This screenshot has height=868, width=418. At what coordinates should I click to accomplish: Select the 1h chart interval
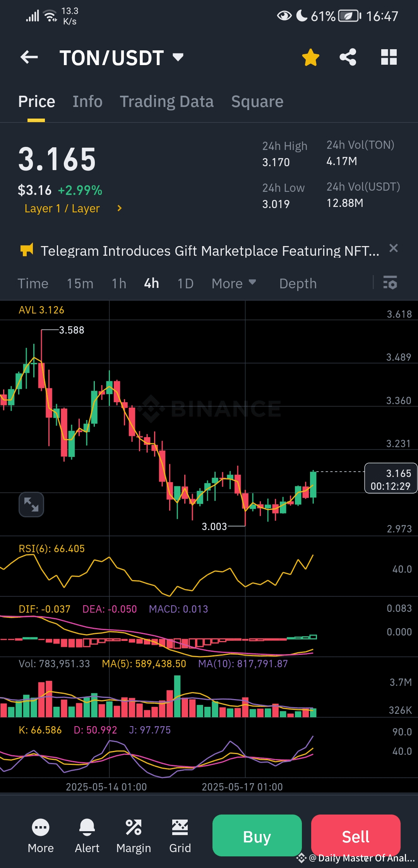[x=119, y=284]
